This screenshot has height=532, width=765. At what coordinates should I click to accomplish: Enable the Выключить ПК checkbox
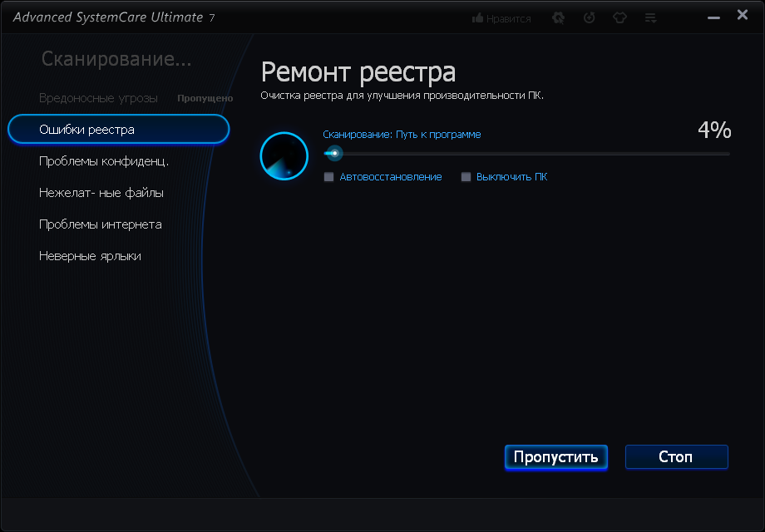(466, 176)
